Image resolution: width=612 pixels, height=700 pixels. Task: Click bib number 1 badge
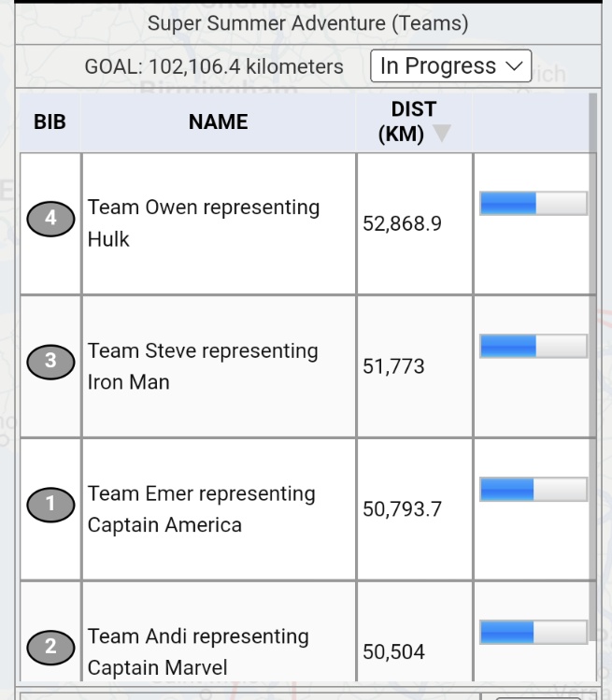50,506
